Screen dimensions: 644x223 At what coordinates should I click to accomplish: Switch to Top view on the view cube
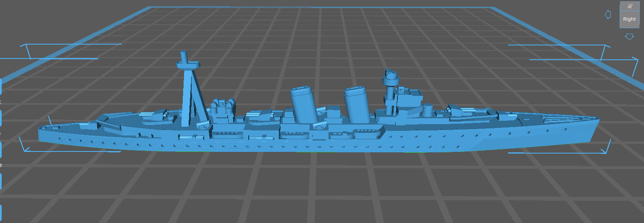point(629,6)
